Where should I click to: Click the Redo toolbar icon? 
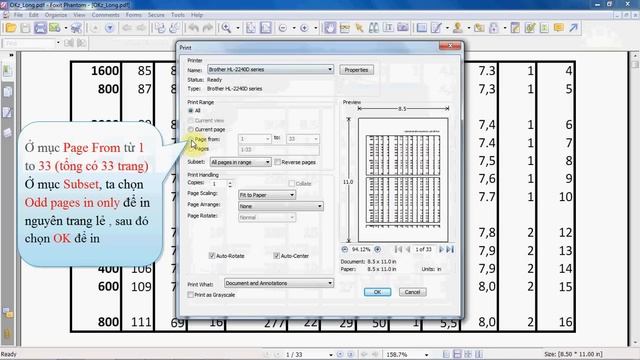click(x=208, y=28)
